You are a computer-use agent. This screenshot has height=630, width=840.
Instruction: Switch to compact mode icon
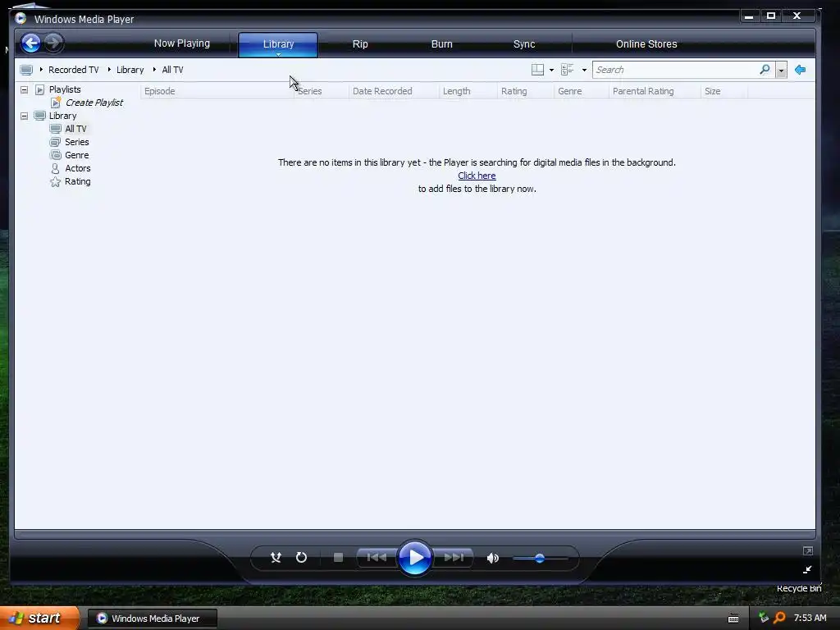[807, 569]
